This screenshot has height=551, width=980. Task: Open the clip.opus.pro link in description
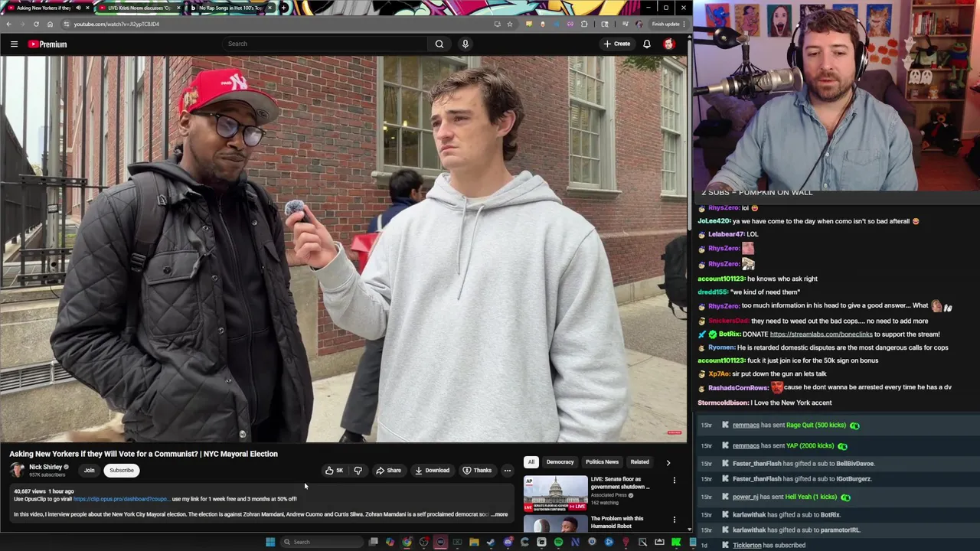(121, 499)
